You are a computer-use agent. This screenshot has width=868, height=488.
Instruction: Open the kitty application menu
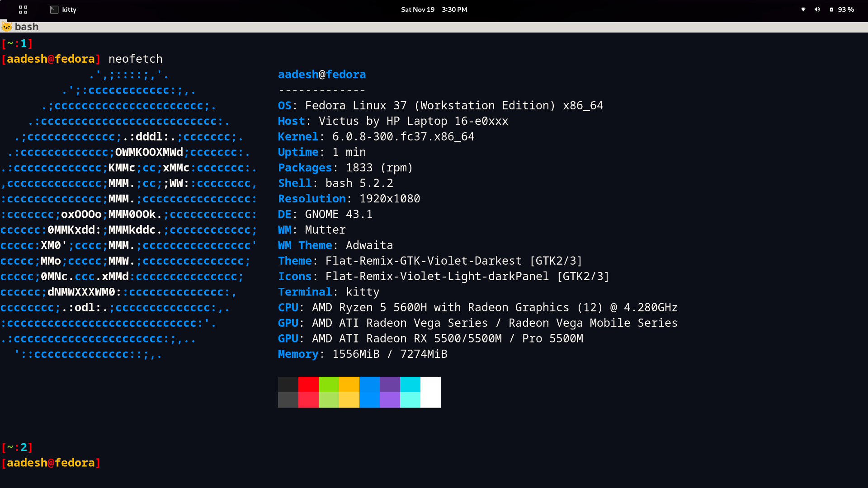click(x=69, y=9)
